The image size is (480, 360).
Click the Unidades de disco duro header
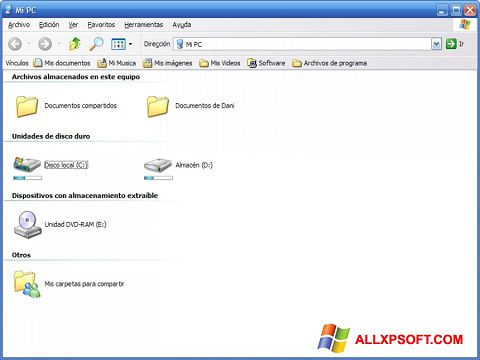(x=51, y=136)
